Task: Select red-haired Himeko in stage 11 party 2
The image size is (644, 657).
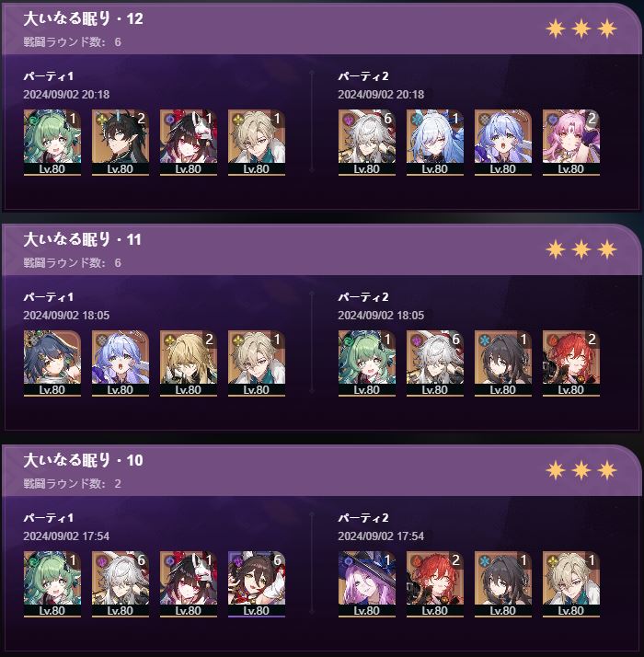Action: click(x=571, y=363)
